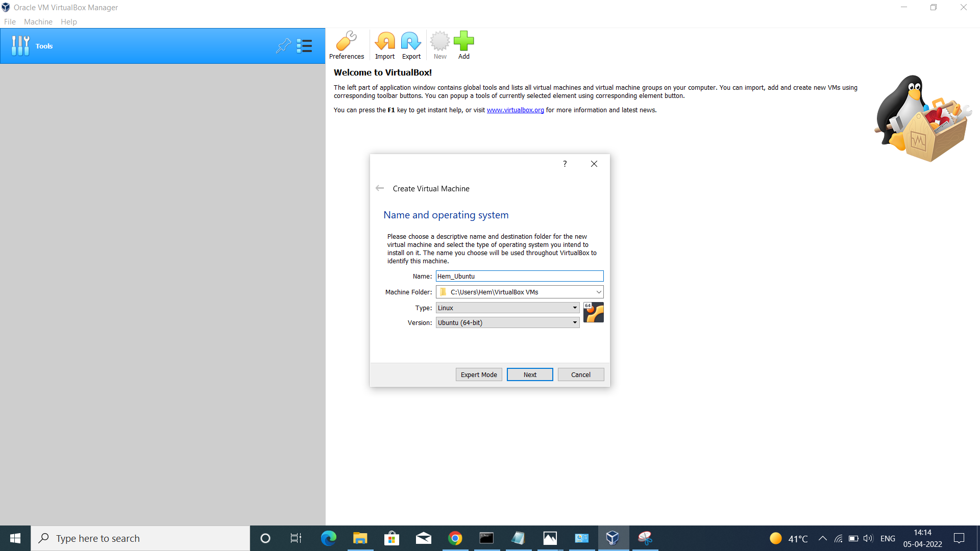Click the New machine toolbar icon
The width and height of the screenshot is (980, 551).
440,45
